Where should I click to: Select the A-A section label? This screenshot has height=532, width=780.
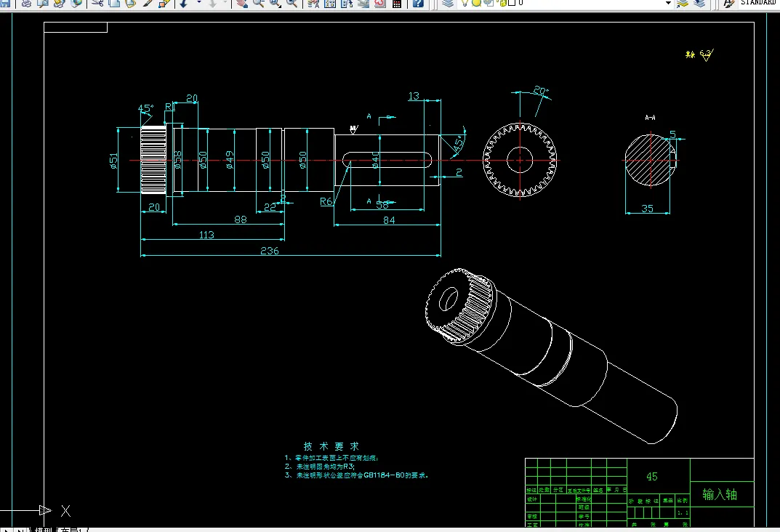pyautogui.click(x=650, y=118)
